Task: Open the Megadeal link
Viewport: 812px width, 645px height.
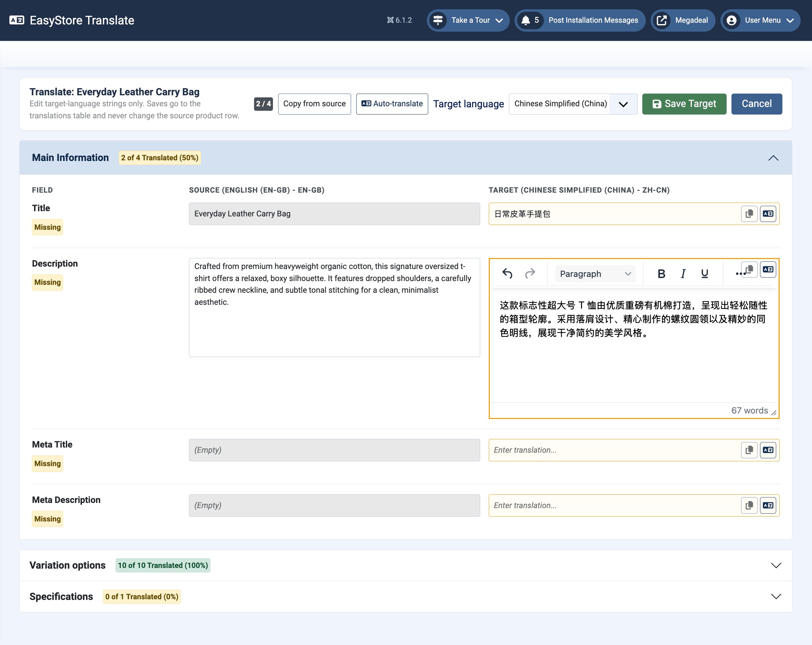Action: 683,20
